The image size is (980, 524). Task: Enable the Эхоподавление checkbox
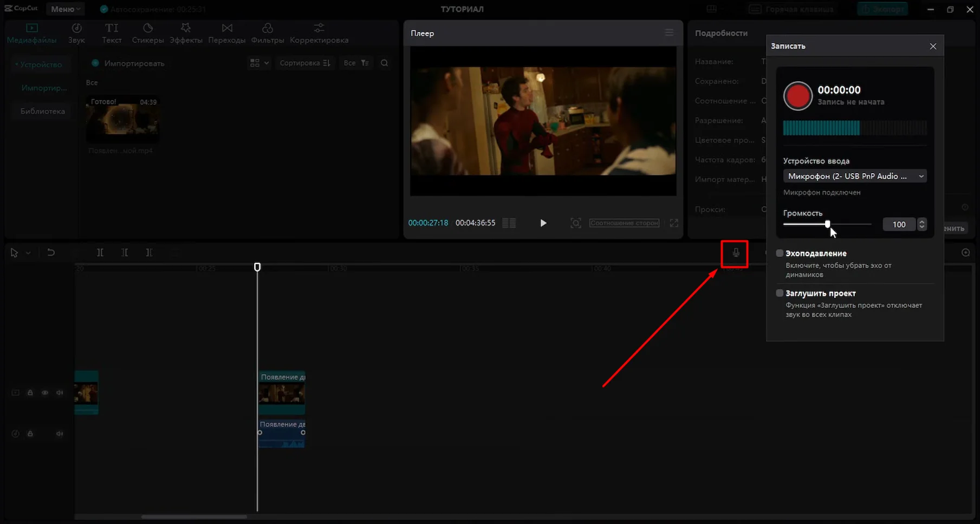coord(780,253)
